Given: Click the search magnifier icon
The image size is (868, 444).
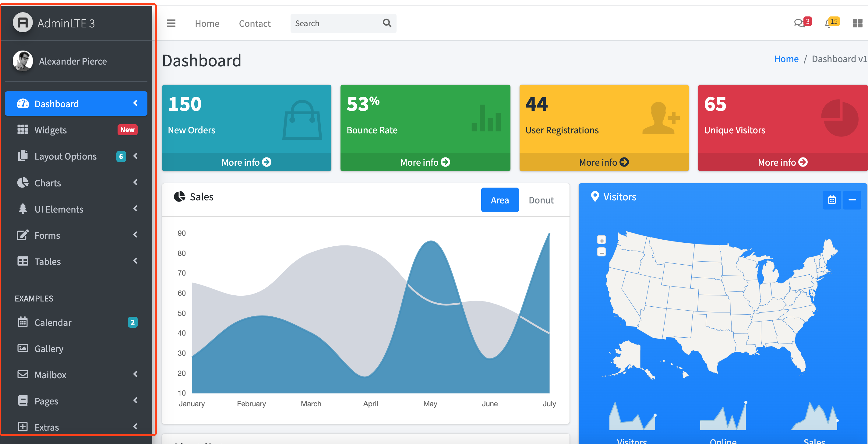Looking at the screenshot, I should (x=387, y=23).
